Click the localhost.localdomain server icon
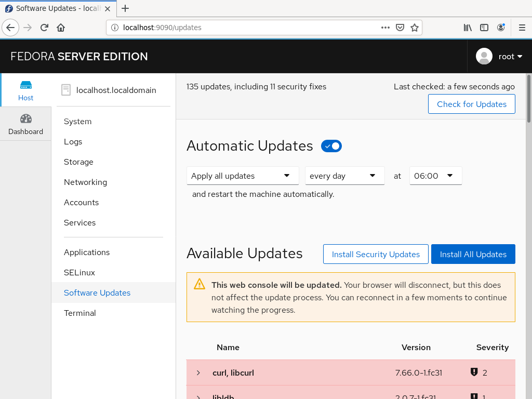Screen dimensions: 532x399 tap(66, 90)
